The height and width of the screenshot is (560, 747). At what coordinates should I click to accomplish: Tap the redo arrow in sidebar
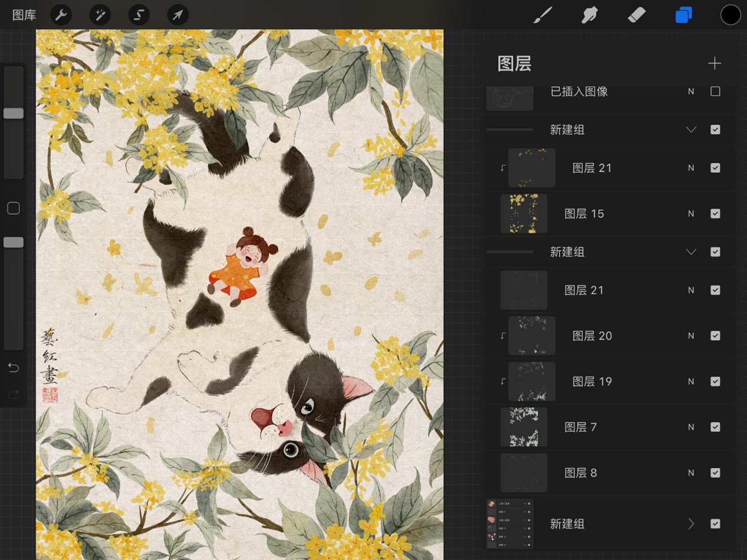click(14, 394)
